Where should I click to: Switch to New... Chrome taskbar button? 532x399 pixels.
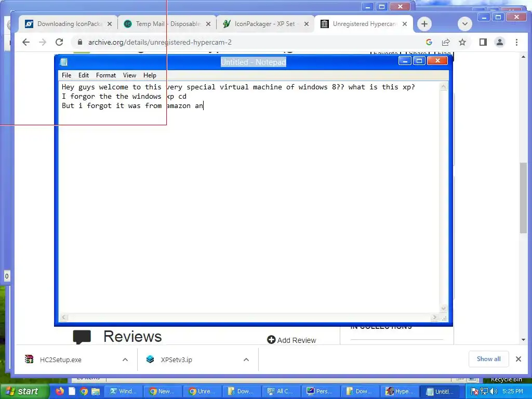[x=162, y=391]
